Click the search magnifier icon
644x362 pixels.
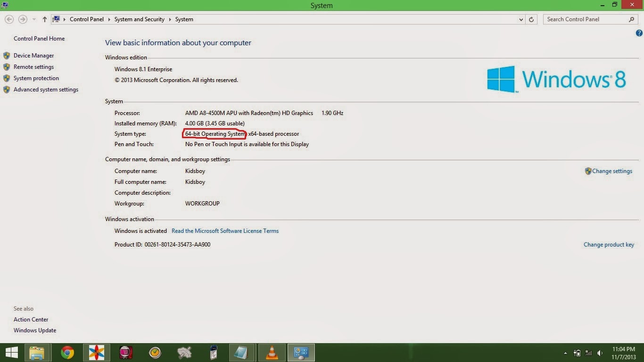pos(631,19)
